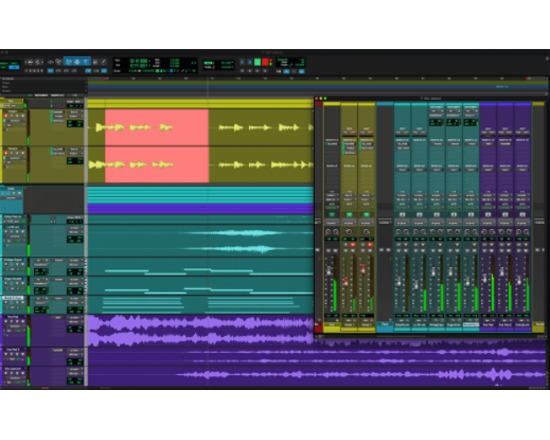Start playback with the green Play button
The image size is (550, 440).
point(257,62)
